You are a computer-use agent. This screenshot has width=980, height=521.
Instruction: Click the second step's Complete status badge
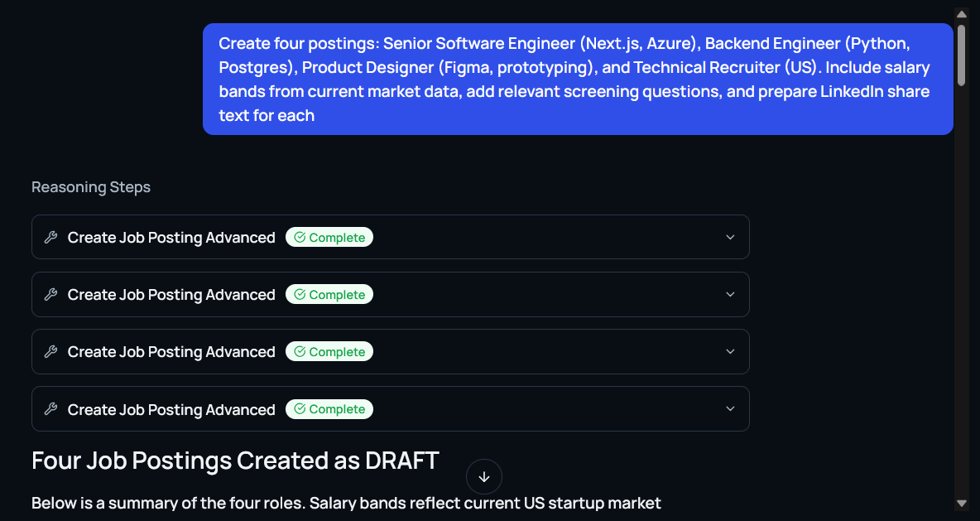tap(329, 295)
